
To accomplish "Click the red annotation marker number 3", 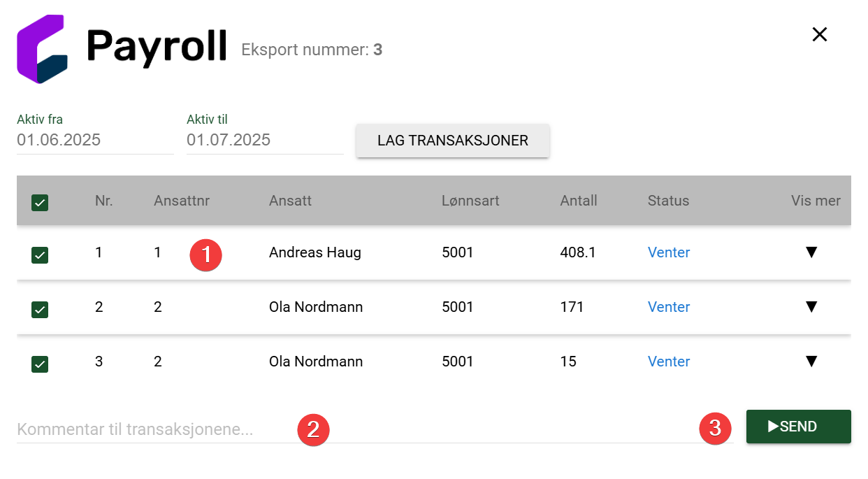I will [x=715, y=427].
